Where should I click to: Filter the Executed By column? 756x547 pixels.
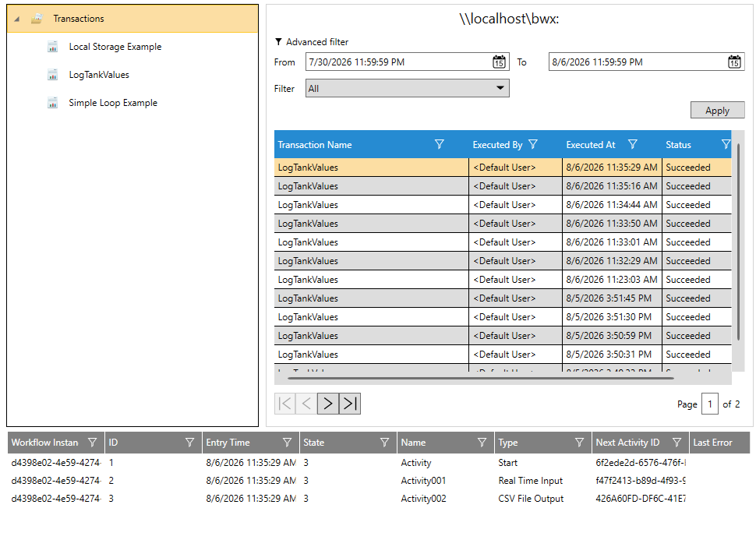(x=533, y=144)
